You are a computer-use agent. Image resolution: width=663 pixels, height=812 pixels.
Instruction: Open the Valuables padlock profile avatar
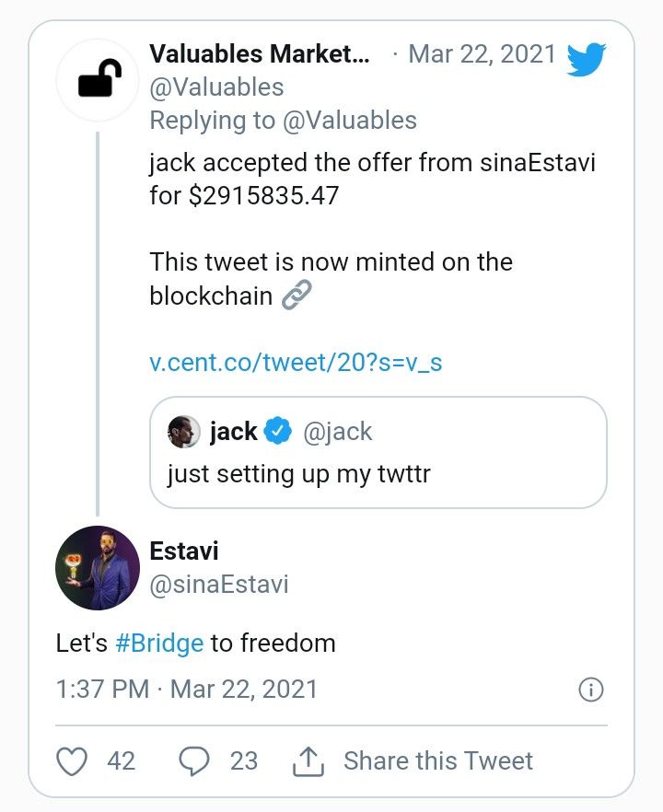(x=97, y=81)
